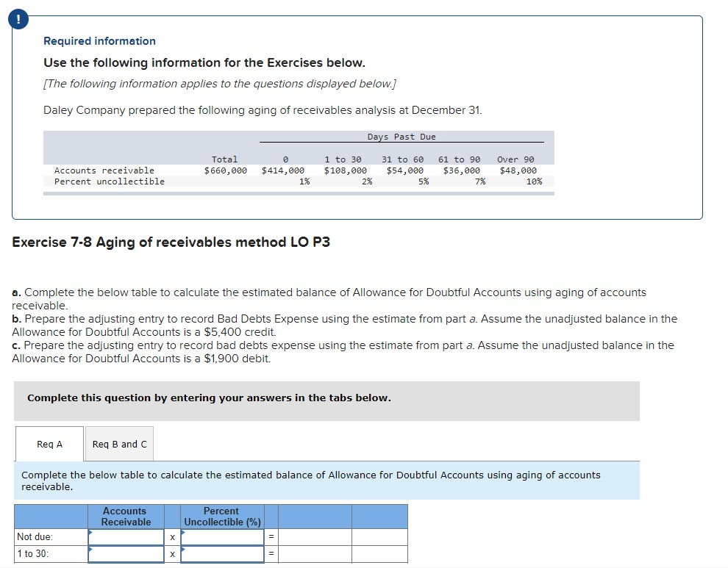Click the 2% uncollectible value
This screenshot has height=568, width=728.
pyautogui.click(x=367, y=181)
